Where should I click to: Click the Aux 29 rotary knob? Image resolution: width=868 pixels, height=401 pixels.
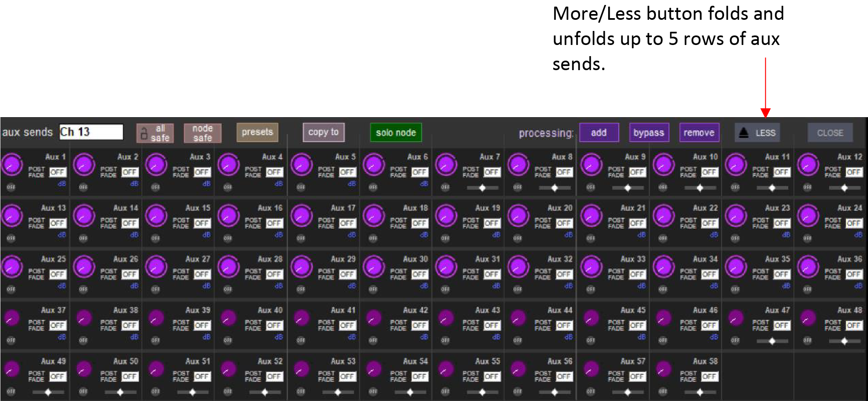tap(302, 267)
